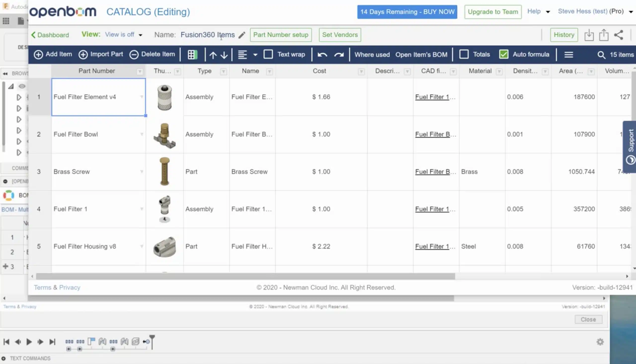Open the hamburger menu in the toolbar
The width and height of the screenshot is (636, 364).
coord(569,54)
